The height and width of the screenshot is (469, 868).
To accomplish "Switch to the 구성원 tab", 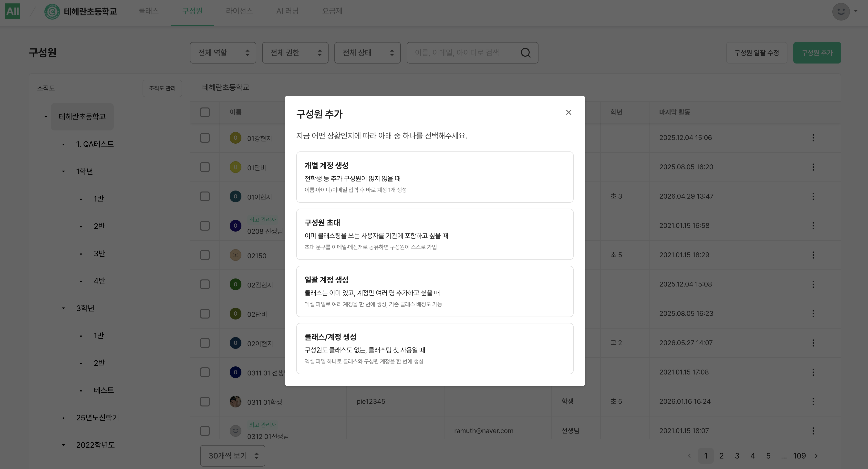I will point(192,11).
